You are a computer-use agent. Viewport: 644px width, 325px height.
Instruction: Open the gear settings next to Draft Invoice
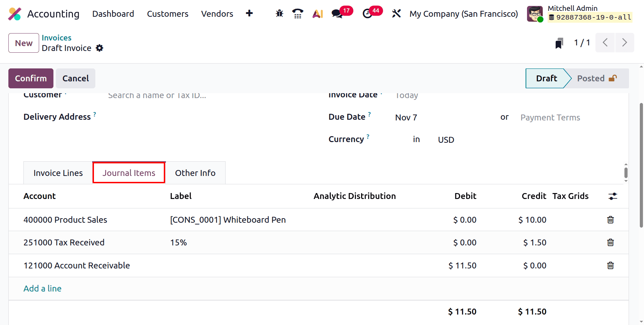100,48
